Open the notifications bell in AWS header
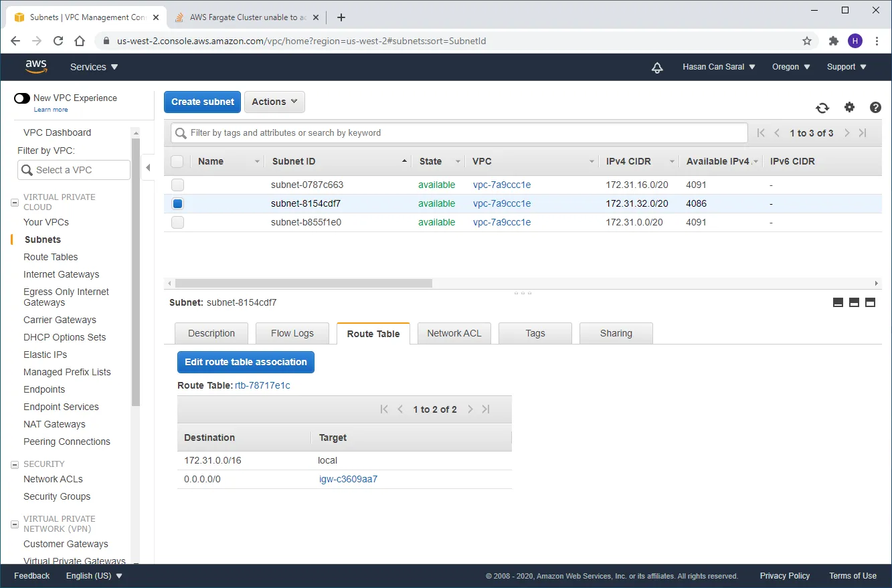 click(x=657, y=67)
